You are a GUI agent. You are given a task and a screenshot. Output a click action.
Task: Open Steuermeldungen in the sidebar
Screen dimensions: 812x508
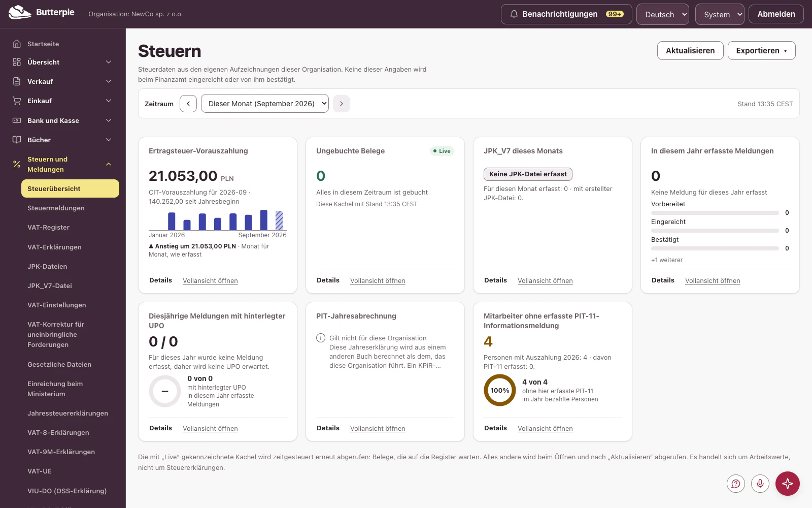[x=56, y=208]
